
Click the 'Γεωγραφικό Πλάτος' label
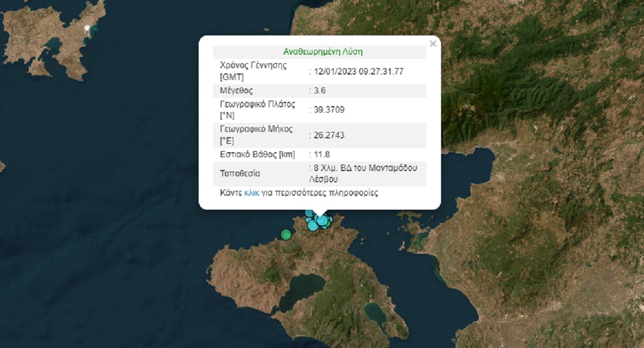tap(258, 105)
